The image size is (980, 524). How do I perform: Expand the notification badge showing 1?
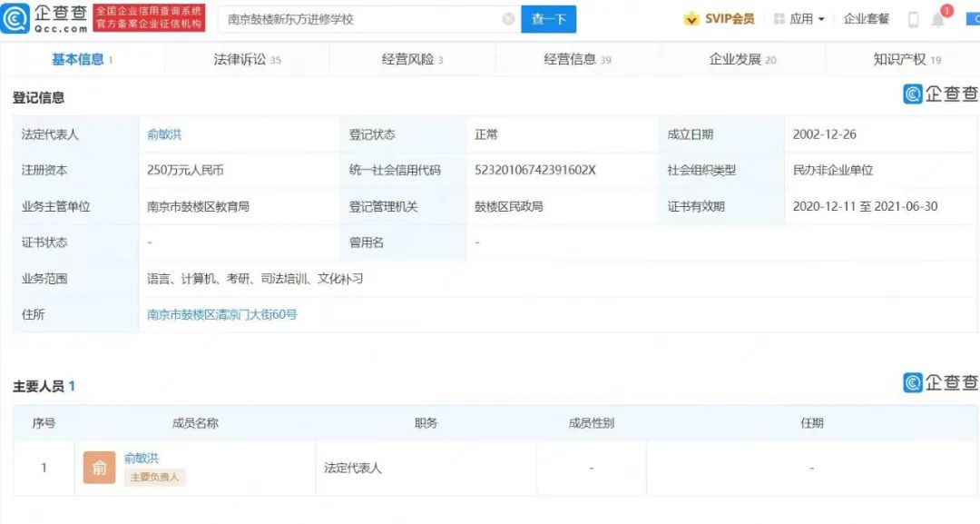(946, 12)
